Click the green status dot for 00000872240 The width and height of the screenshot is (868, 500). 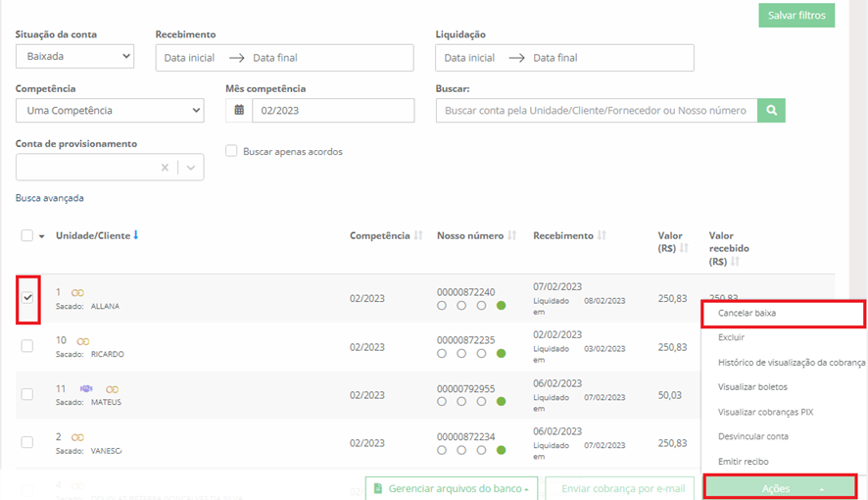501,306
